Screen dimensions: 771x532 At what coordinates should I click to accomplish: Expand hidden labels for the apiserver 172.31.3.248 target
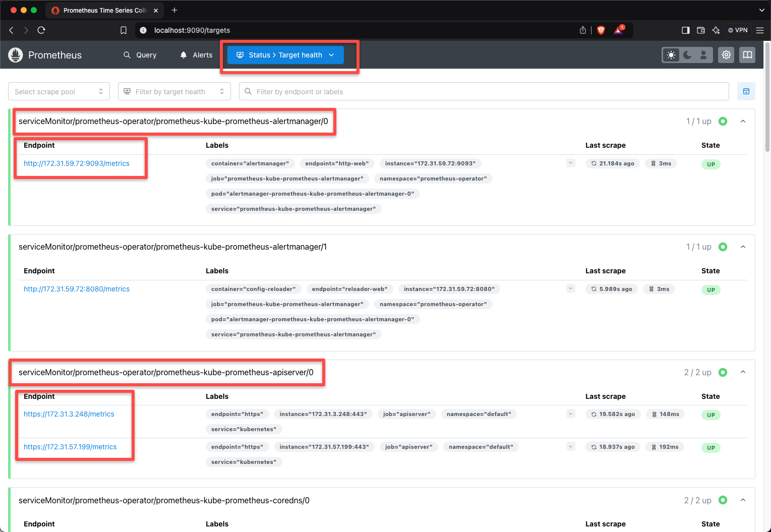570,414
